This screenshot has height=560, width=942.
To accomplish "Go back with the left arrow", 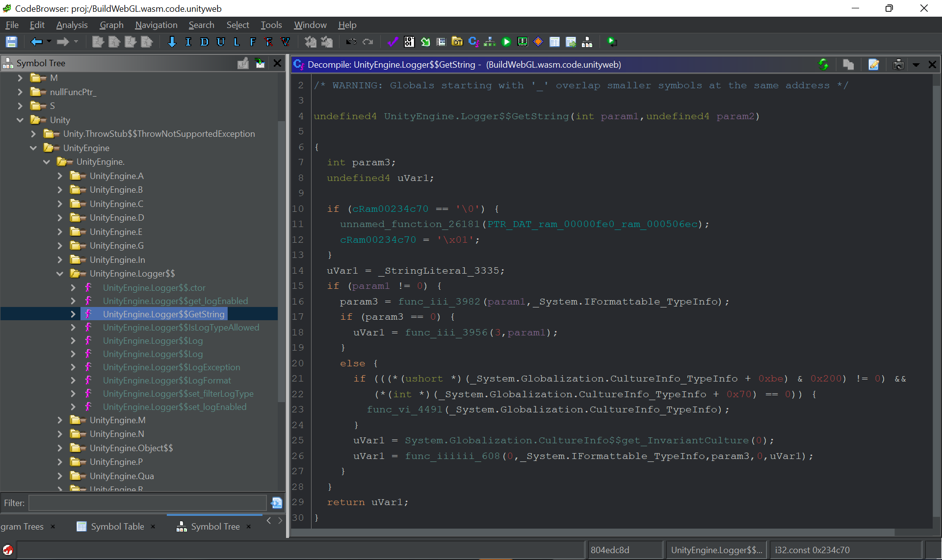I will [x=36, y=42].
